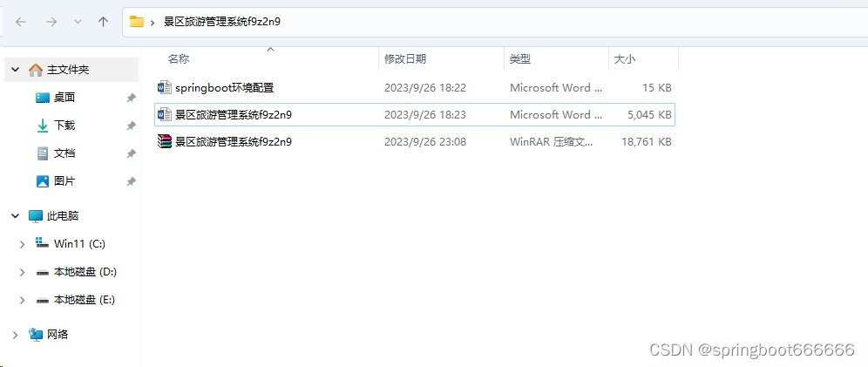This screenshot has height=367, width=868.
Task: Click the green download arrow icon
Action: (x=43, y=126)
